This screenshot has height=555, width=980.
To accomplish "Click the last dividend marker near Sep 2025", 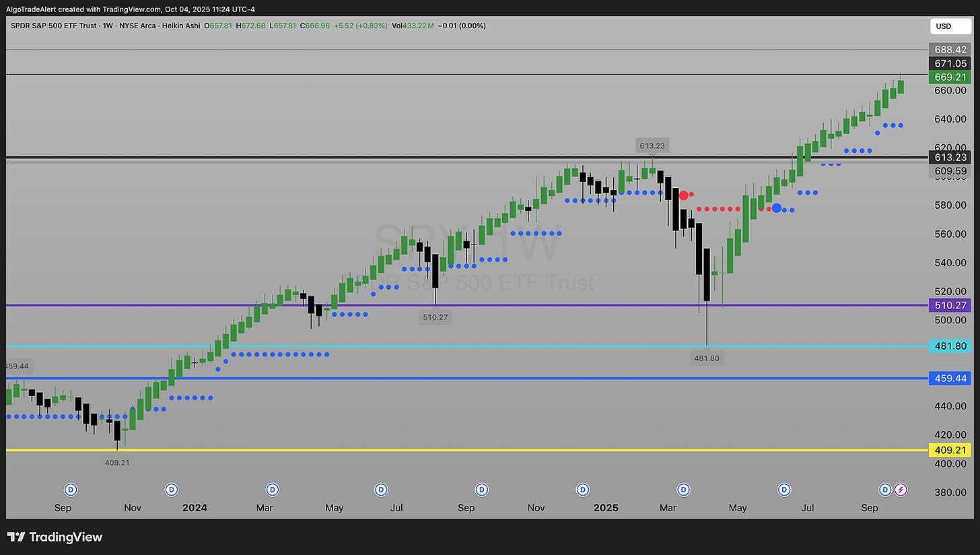I will [885, 490].
